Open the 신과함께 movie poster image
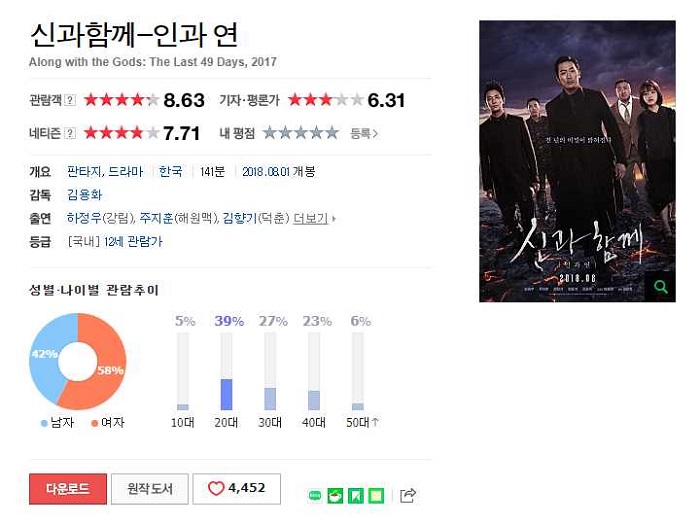Image resolution: width=700 pixels, height=524 pixels. (x=577, y=161)
